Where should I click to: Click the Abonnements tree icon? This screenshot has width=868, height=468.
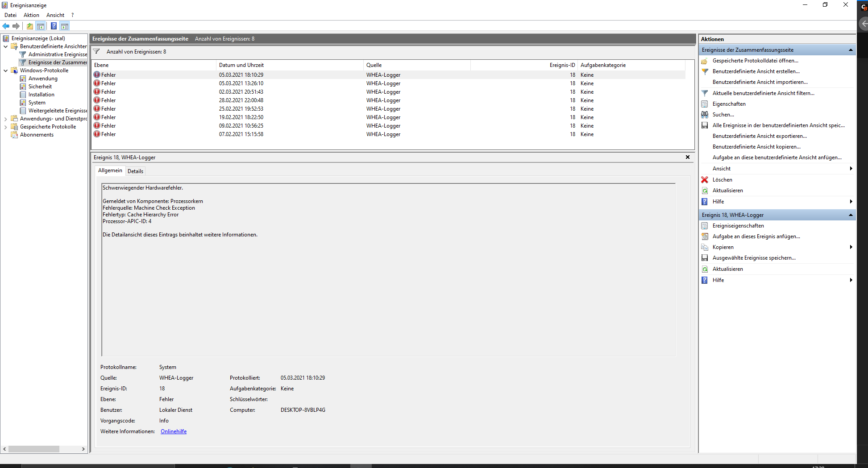pyautogui.click(x=14, y=135)
